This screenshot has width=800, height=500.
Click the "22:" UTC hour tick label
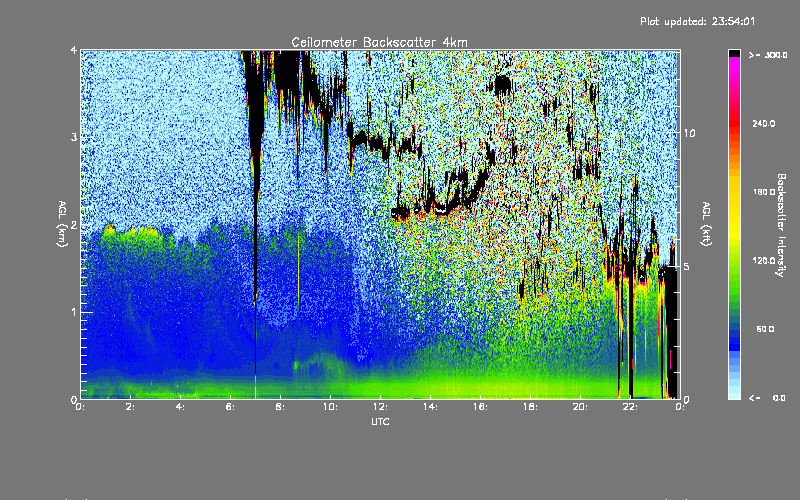[630, 407]
